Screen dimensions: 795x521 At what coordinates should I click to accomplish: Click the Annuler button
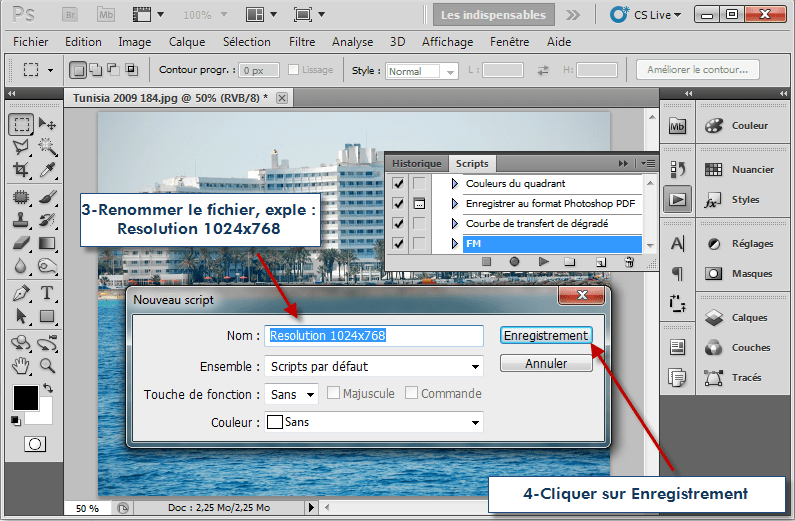tap(546, 363)
